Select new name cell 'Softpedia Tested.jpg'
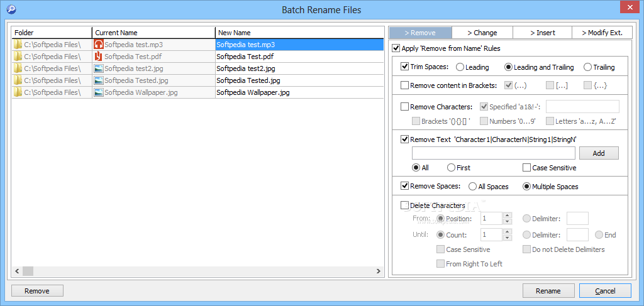Screen dimensions: 644x306 [x=299, y=80]
